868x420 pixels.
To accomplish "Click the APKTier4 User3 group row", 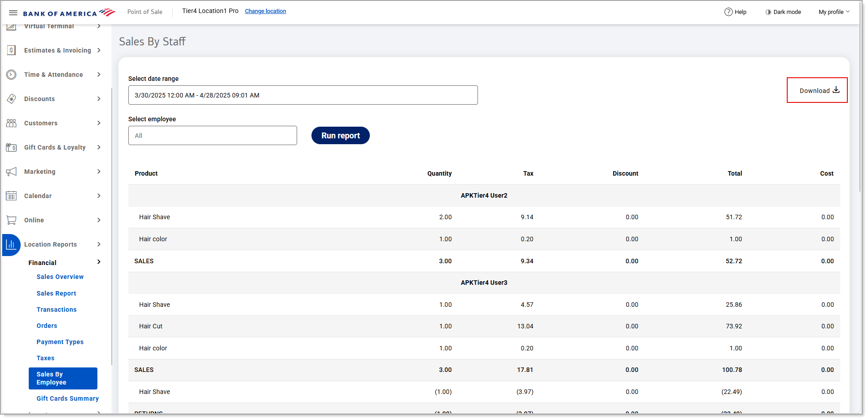I will coord(484,283).
